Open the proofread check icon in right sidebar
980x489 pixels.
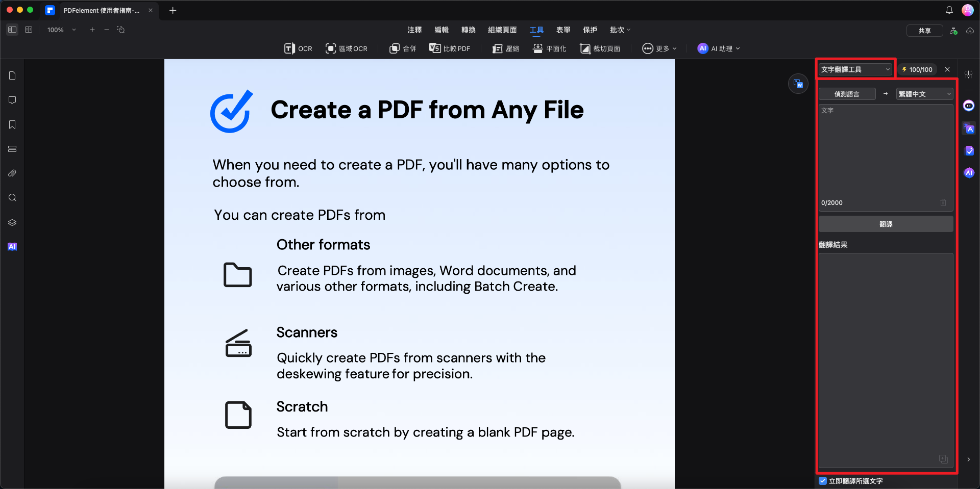969,151
